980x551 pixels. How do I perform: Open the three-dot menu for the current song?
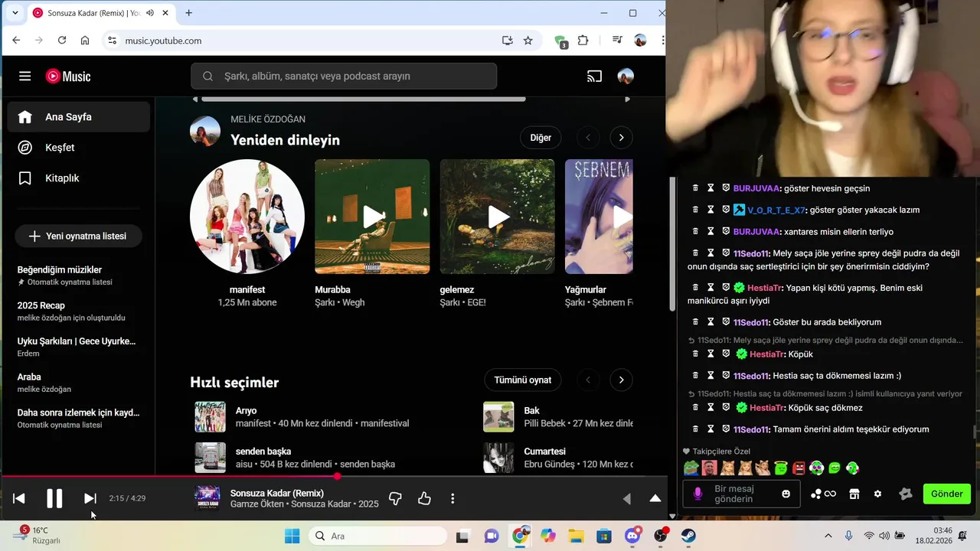click(452, 498)
